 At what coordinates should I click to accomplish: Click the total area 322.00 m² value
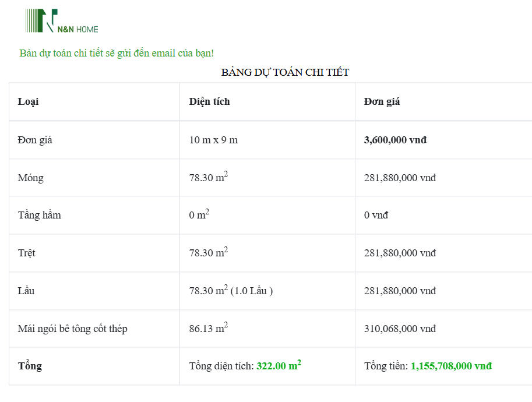tap(279, 366)
